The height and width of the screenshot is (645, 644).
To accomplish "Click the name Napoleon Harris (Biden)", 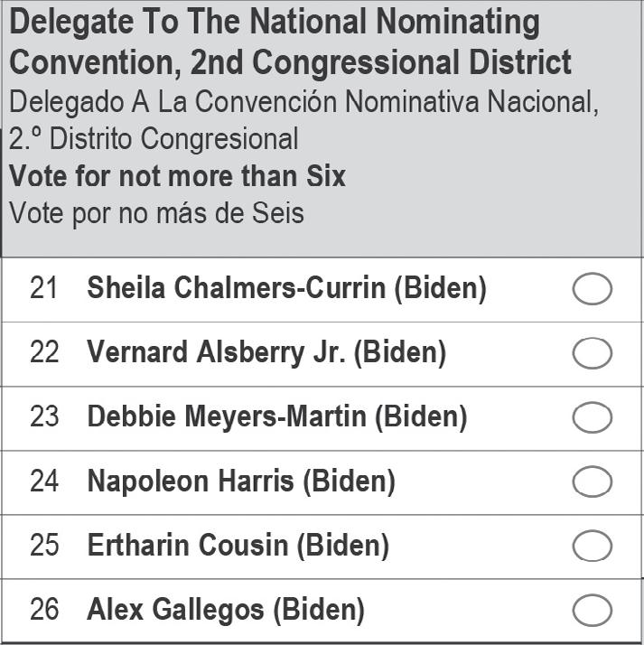I will point(241,481).
